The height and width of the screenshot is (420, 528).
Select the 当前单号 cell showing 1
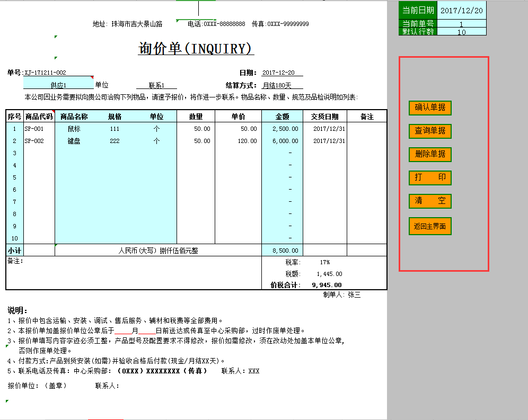(461, 24)
